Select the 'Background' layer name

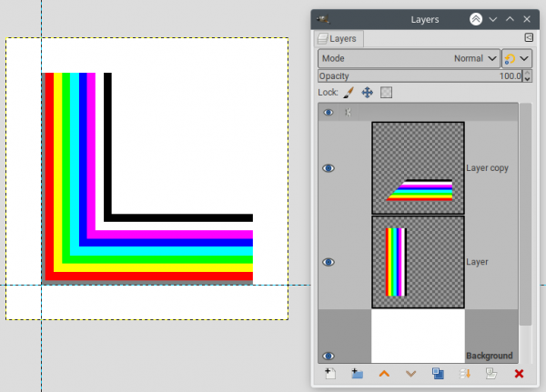coord(490,356)
